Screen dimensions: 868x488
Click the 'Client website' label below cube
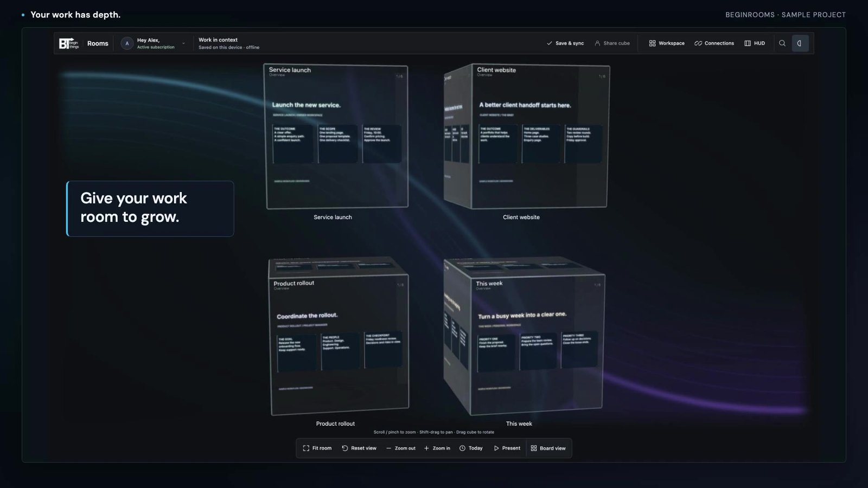[521, 217]
